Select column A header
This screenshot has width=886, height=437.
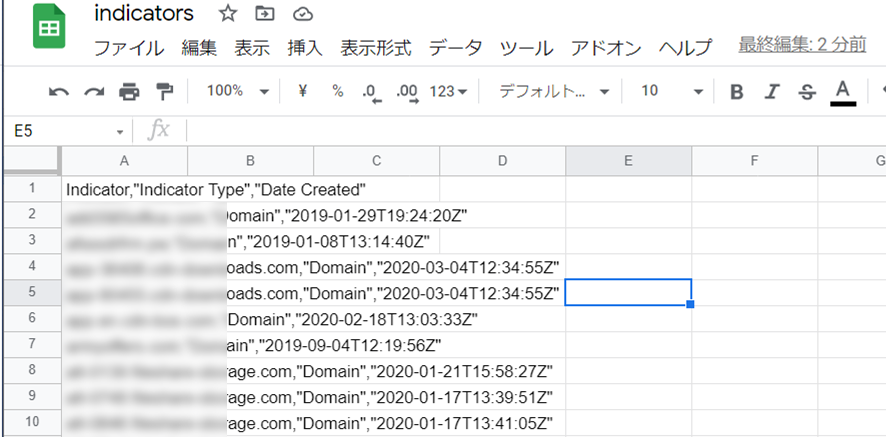(x=125, y=161)
